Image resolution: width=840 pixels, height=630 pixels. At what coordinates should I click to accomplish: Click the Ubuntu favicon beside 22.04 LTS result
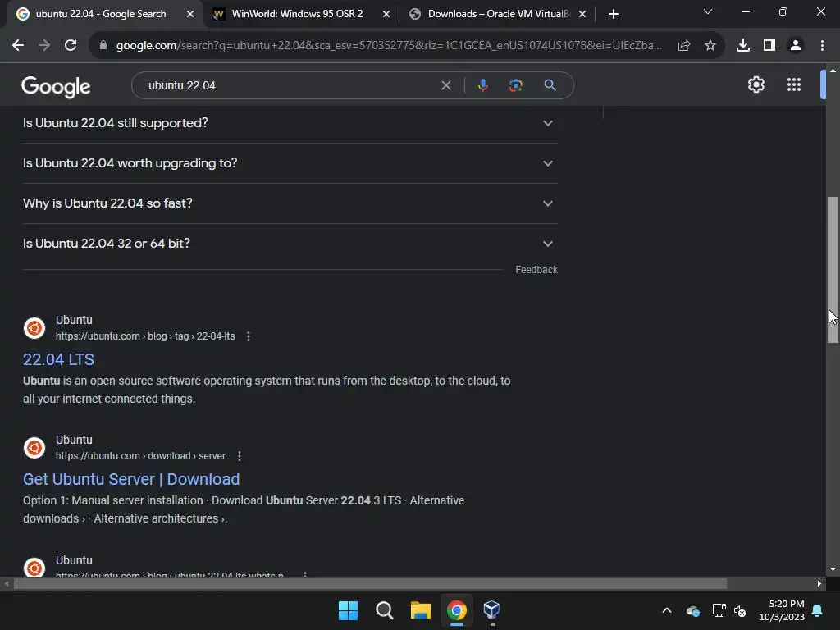pos(34,328)
